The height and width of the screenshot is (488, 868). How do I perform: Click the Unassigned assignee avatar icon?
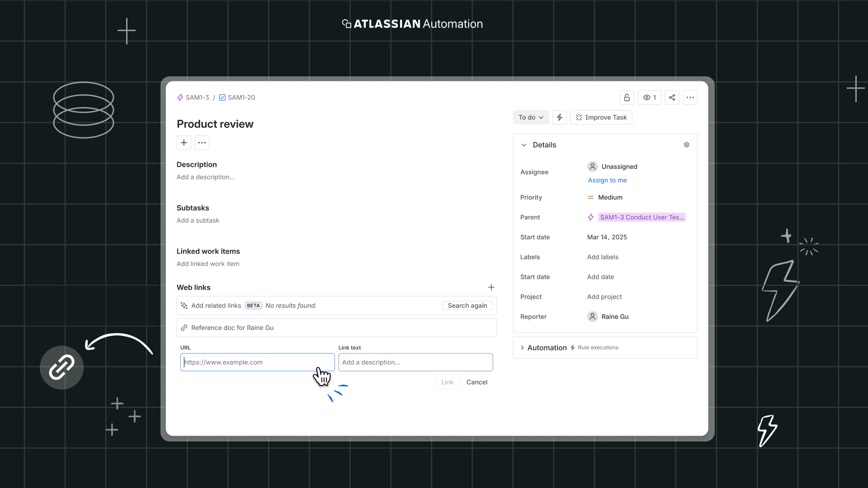coord(592,166)
